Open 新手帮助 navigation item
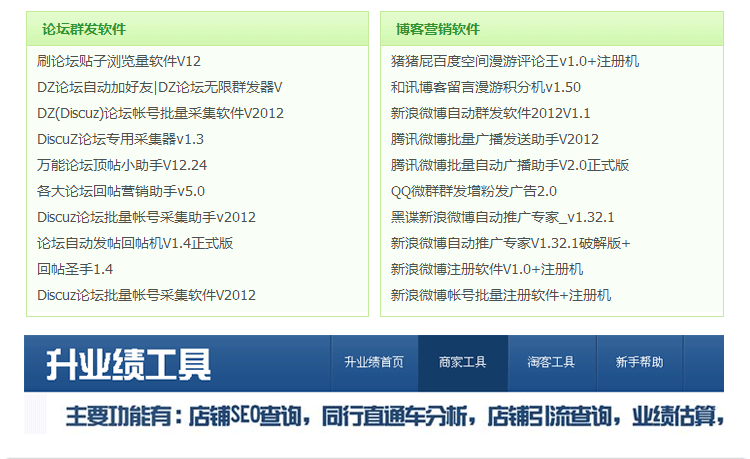750x459 pixels. point(639,363)
